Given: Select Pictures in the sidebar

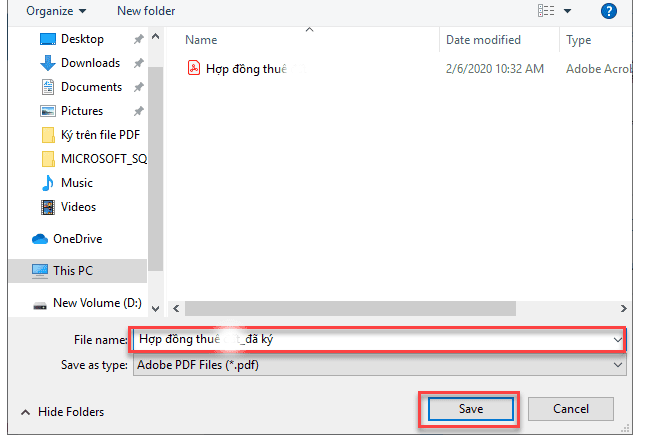Looking at the screenshot, I should (x=82, y=111).
